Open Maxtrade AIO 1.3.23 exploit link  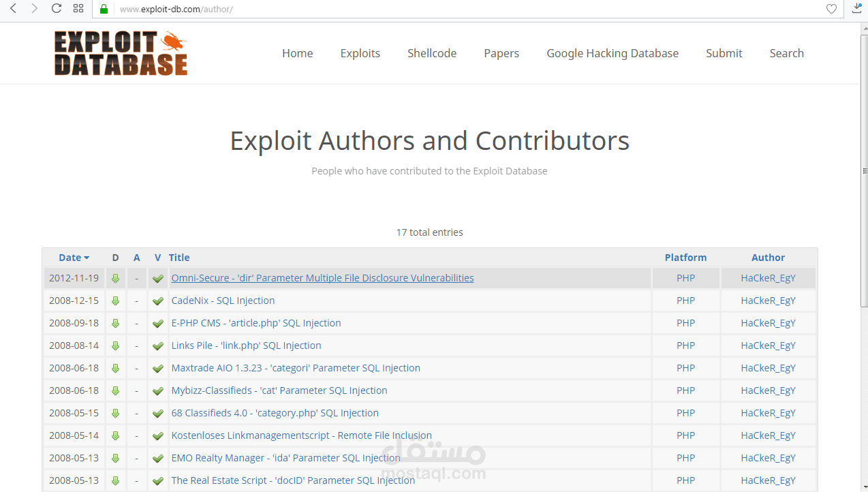[296, 368]
